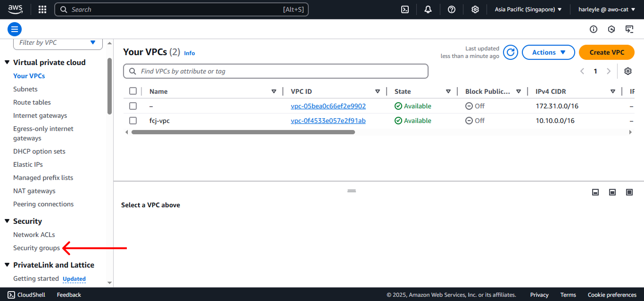Open Terms link in footer

point(568,295)
